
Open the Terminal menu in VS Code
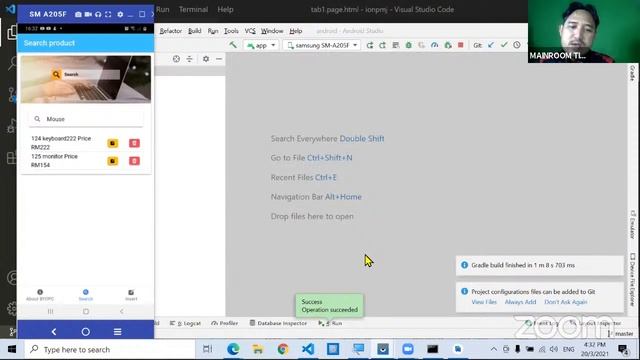(x=193, y=9)
